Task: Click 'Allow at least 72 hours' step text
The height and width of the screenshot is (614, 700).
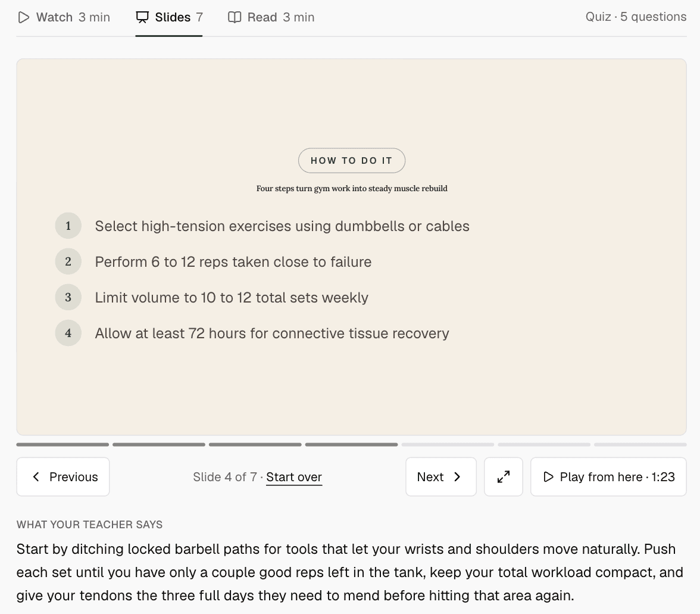Action: 272,333
